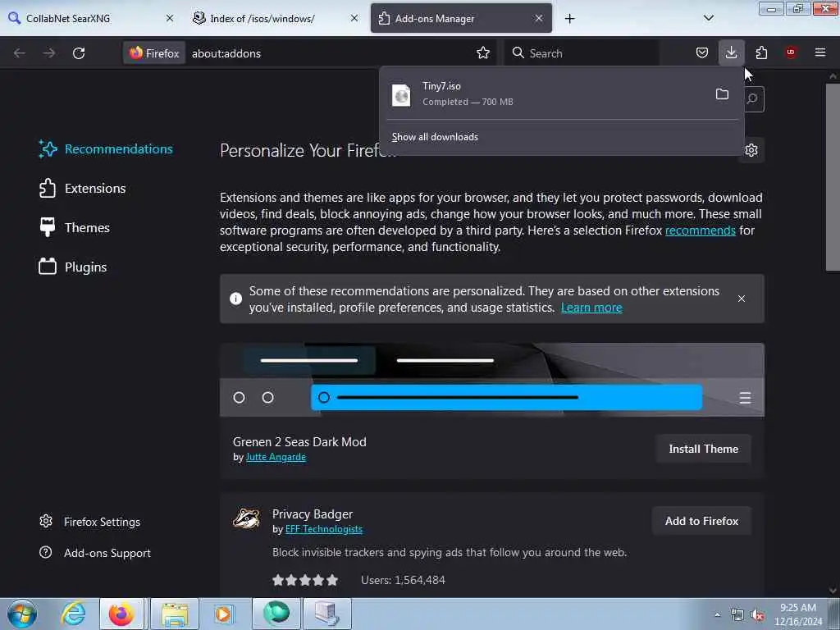The height and width of the screenshot is (630, 840).
Task: Click the Plugins box icon
Action: 48,267
